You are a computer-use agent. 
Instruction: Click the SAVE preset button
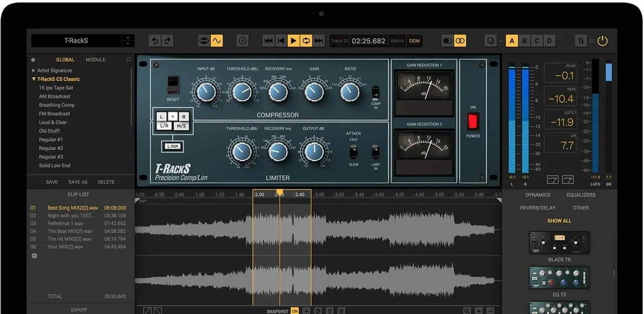point(52,182)
